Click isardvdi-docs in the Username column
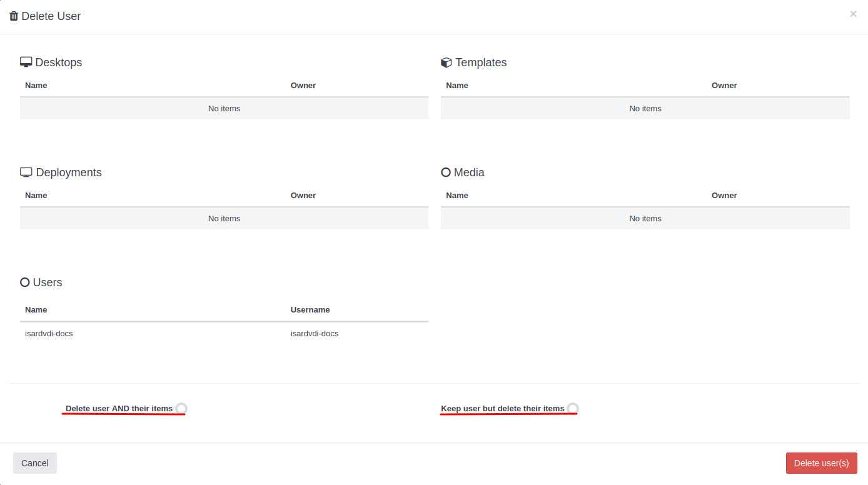The height and width of the screenshot is (485, 868). tap(315, 334)
